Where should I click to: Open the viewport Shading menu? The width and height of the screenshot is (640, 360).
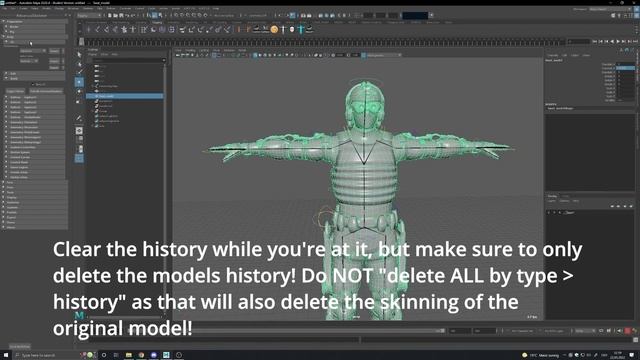191,50
